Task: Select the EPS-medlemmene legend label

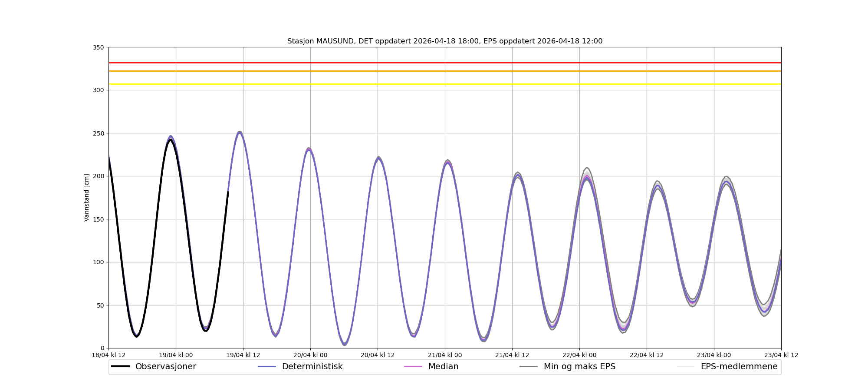Action: 739,367
